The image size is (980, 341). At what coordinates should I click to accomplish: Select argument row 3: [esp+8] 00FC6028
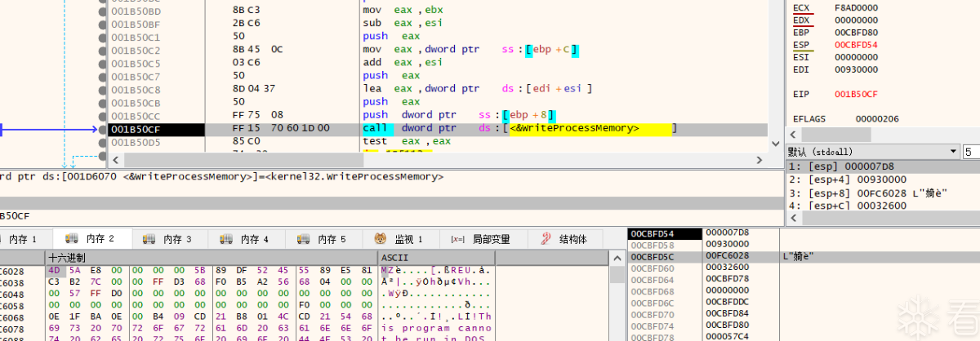pos(883,193)
